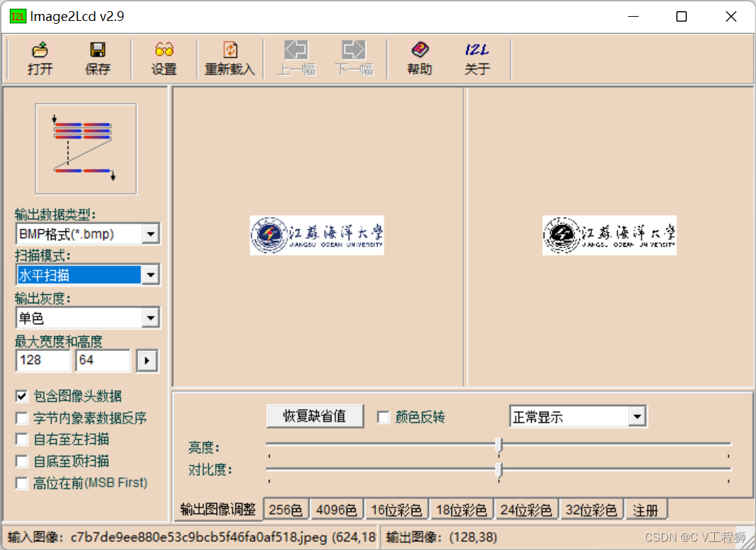This screenshot has height=550, width=756.
Task: Expand the 输出数据类型 BMP格式 dropdown
Action: point(151,234)
